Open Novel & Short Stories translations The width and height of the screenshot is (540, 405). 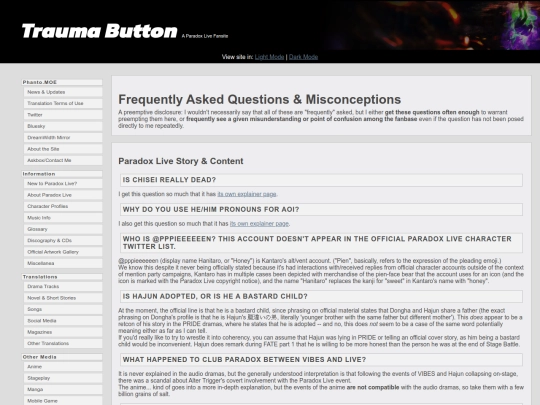(x=63, y=298)
